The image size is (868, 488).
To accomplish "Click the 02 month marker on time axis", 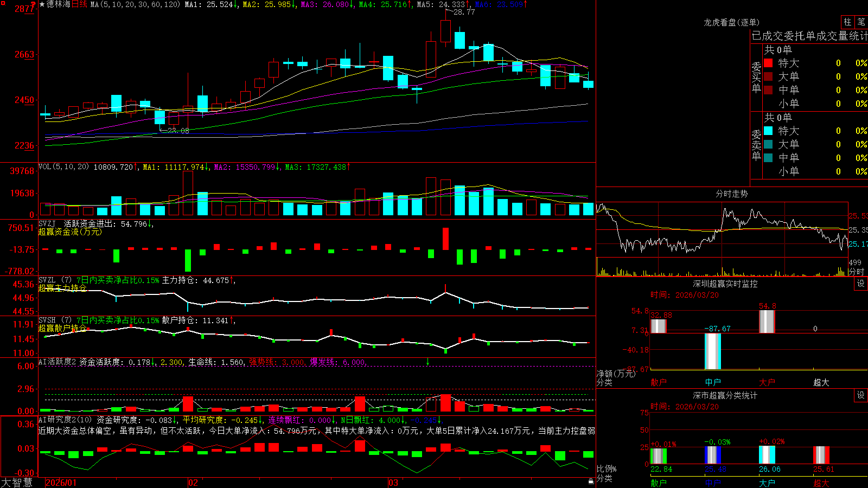I will point(193,483).
